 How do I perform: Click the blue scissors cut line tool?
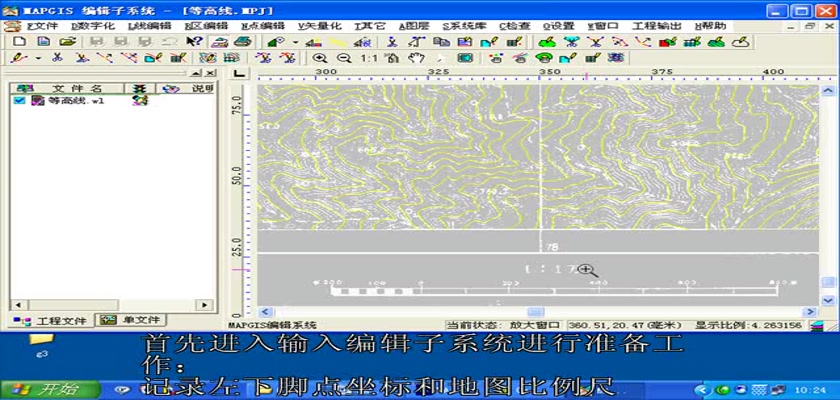58,58
